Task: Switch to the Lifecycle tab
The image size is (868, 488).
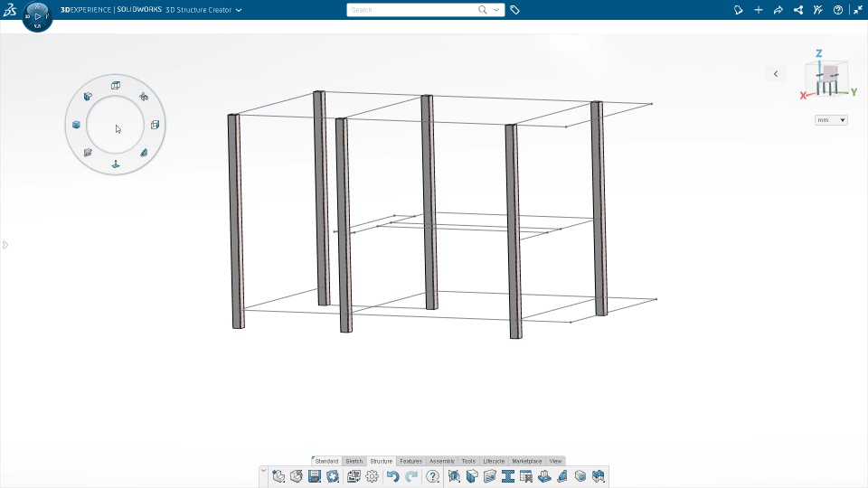Action: [494, 461]
